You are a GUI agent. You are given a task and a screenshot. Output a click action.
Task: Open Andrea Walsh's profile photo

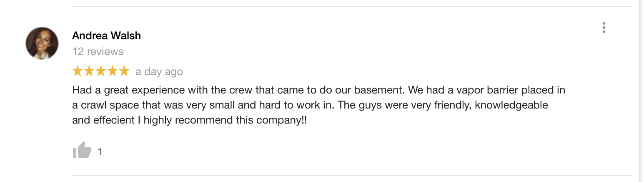(42, 43)
